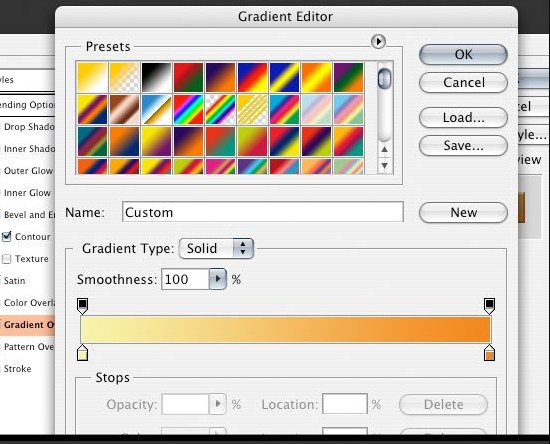Select the Violet, Green, Orange preset
Viewport: 550px width, 444px height.
[348, 78]
